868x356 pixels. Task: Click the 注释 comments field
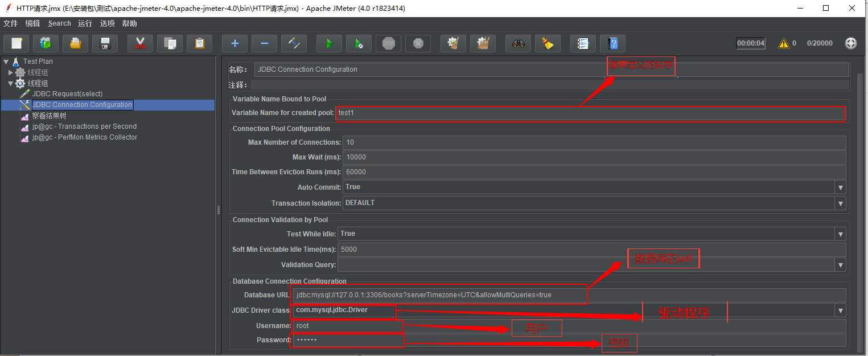[x=551, y=85]
